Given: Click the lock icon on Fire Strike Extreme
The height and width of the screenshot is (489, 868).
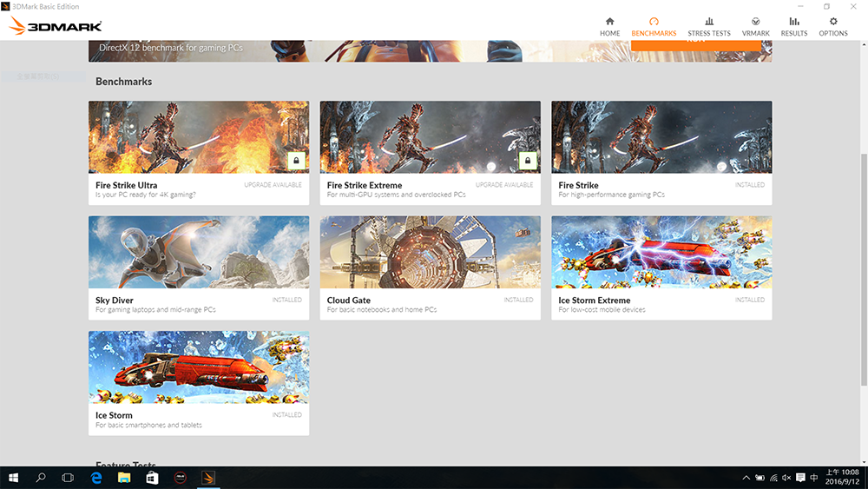Looking at the screenshot, I should tap(527, 161).
